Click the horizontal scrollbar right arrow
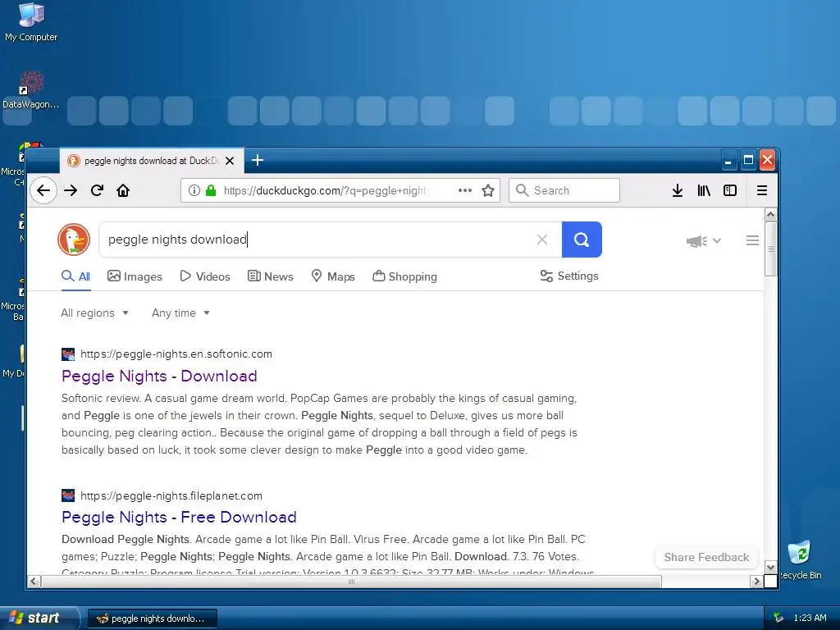The height and width of the screenshot is (630, 840). pyautogui.click(x=756, y=582)
